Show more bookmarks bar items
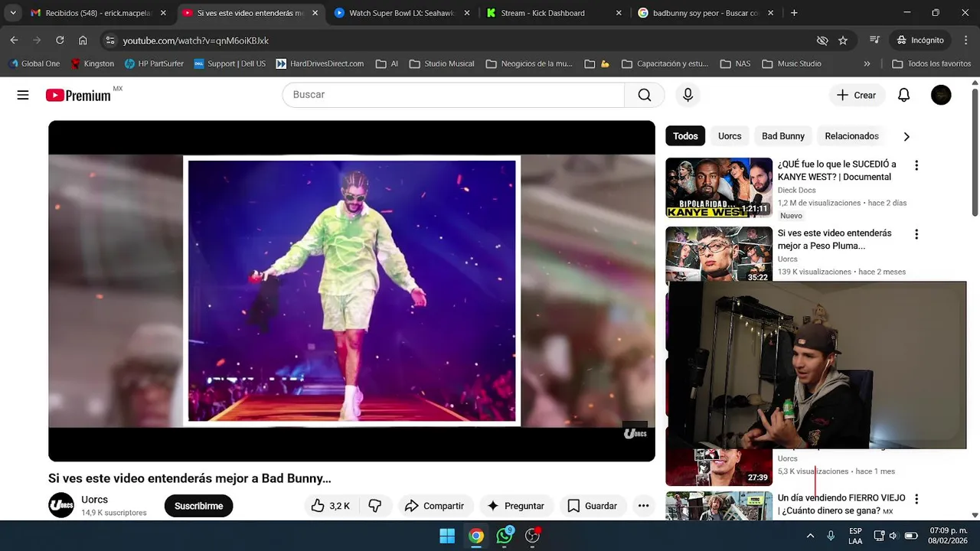The image size is (980, 551). point(867,64)
